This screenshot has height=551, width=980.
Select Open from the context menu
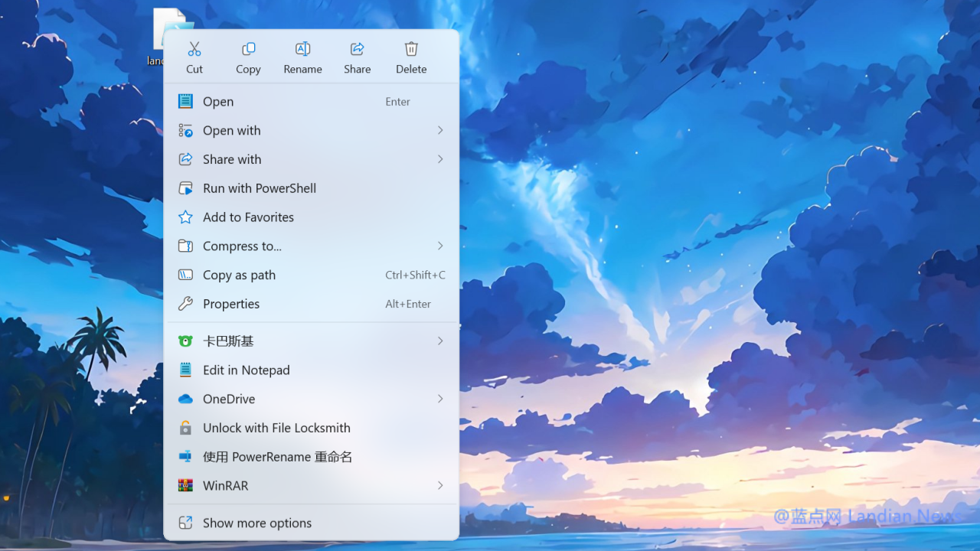click(x=218, y=102)
